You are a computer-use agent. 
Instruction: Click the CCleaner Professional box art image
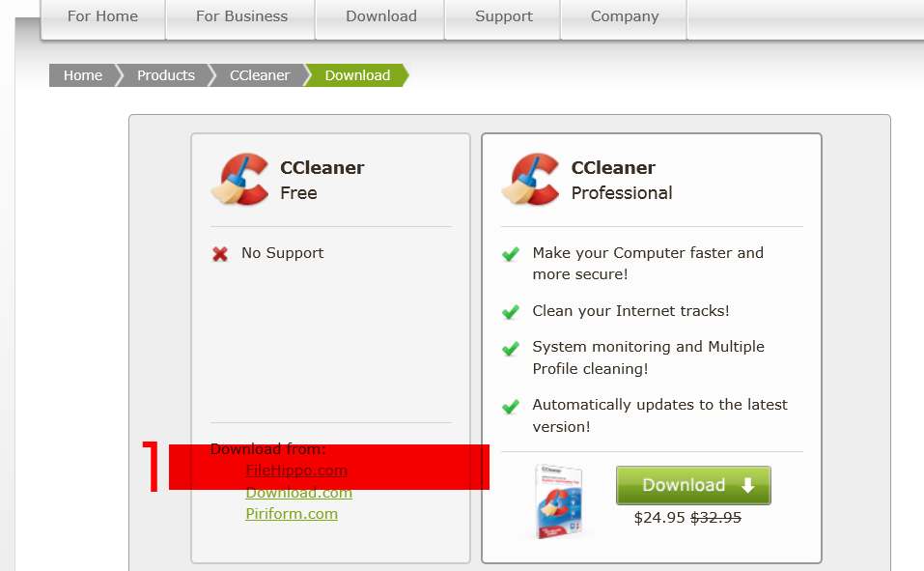pos(559,501)
